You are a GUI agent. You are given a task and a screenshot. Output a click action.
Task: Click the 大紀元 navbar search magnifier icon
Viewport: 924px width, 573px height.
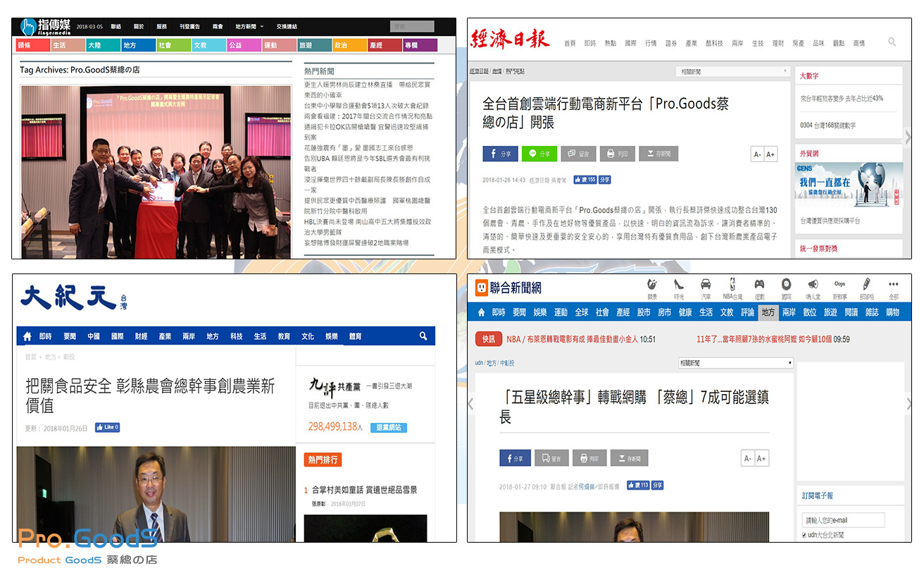pyautogui.click(x=423, y=336)
